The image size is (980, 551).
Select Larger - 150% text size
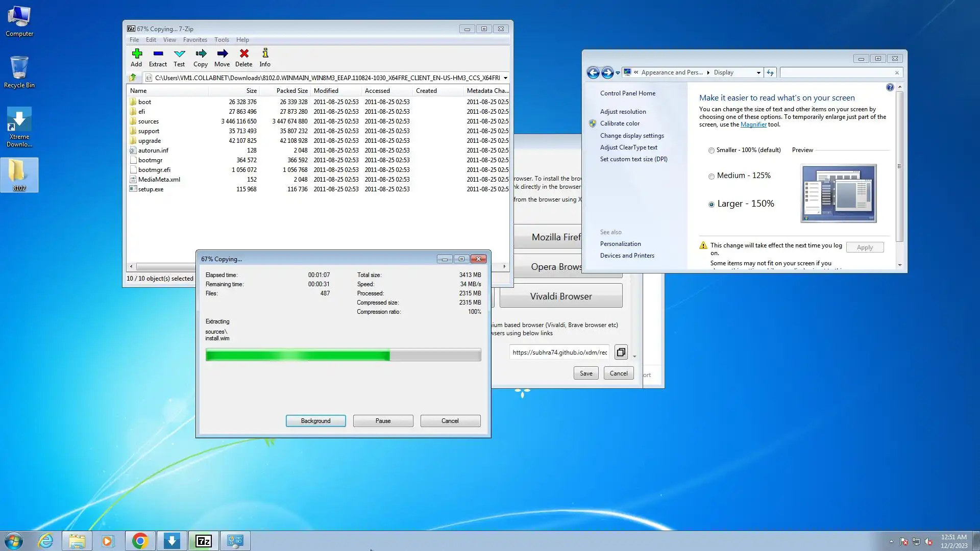711,205
